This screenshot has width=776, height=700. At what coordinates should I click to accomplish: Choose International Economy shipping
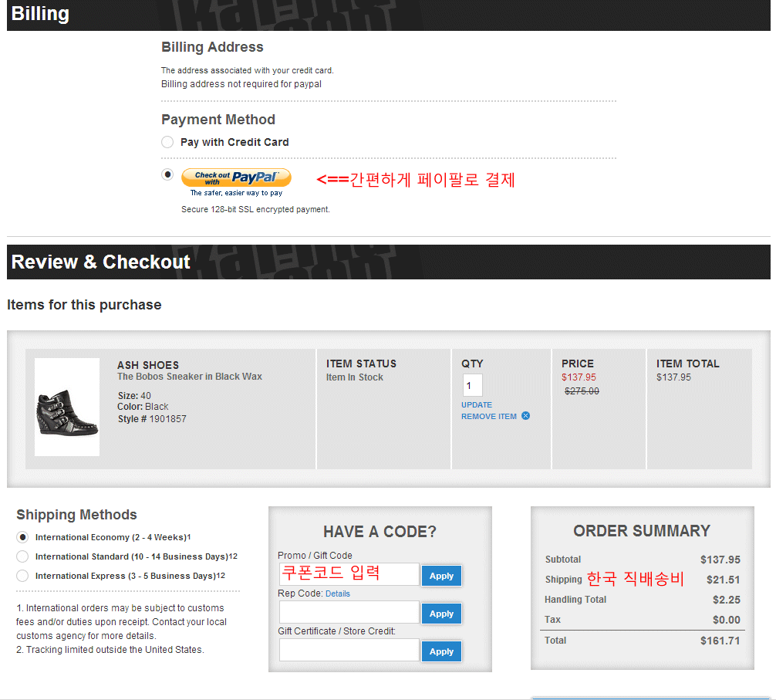click(x=22, y=537)
